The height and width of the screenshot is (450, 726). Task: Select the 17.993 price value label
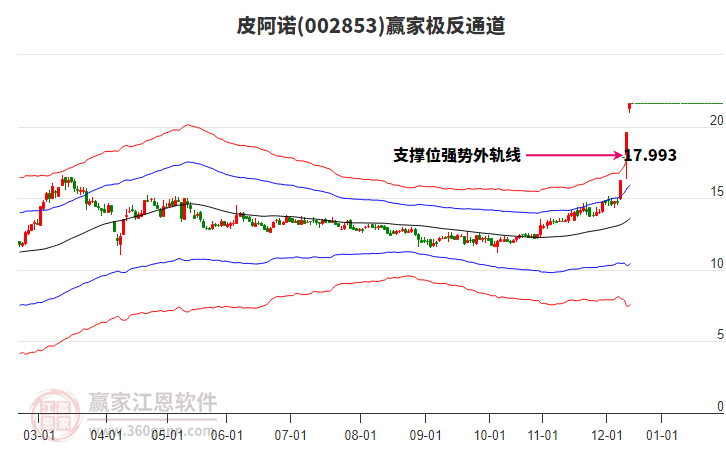click(651, 155)
